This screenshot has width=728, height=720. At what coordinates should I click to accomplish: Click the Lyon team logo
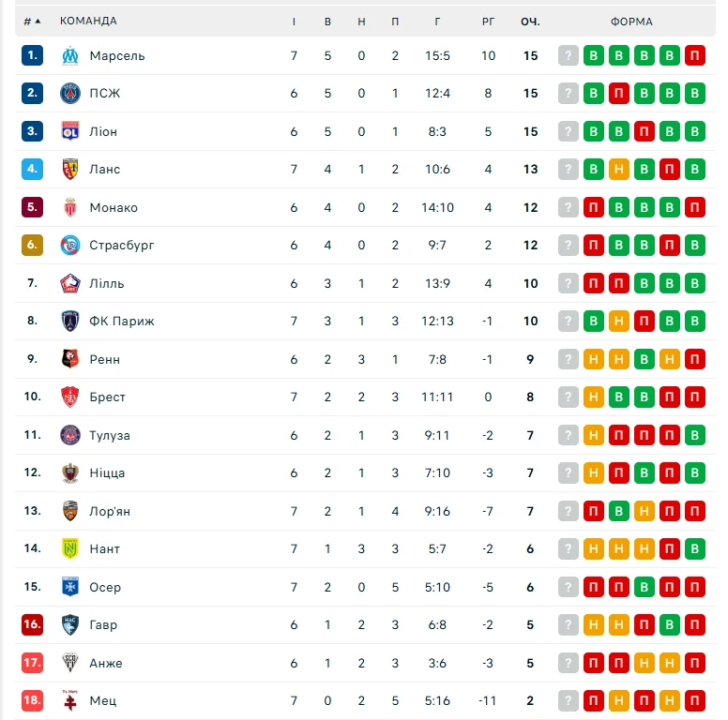click(x=70, y=131)
